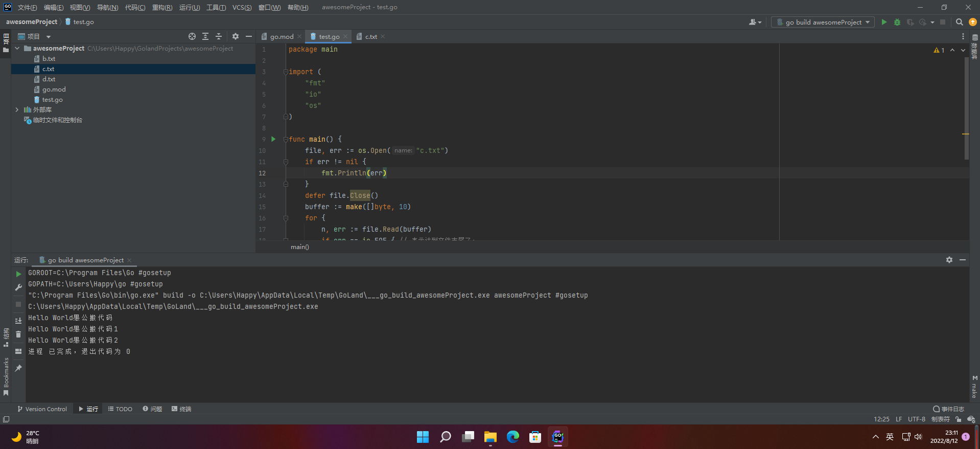Open Version Control tool window
The image size is (980, 449).
pos(42,409)
